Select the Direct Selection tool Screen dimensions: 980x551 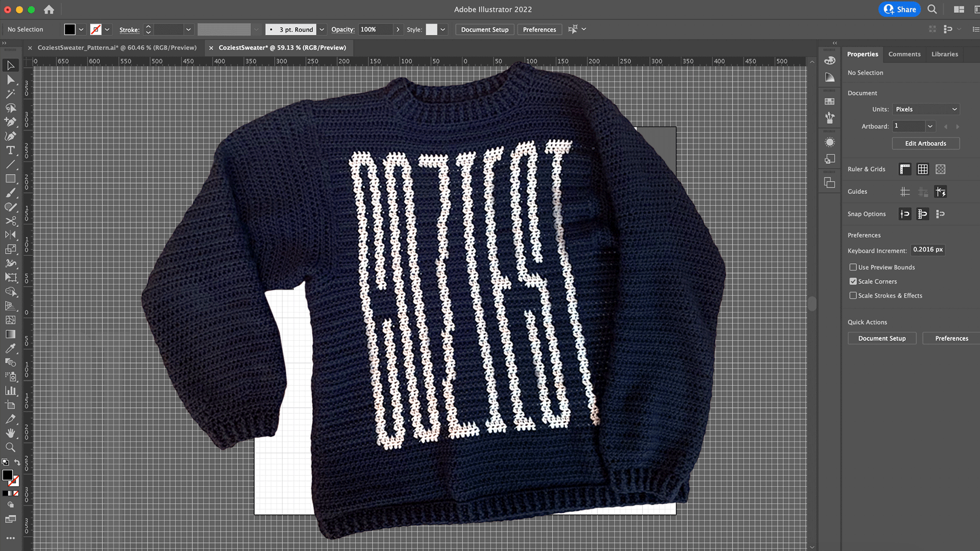(x=10, y=80)
